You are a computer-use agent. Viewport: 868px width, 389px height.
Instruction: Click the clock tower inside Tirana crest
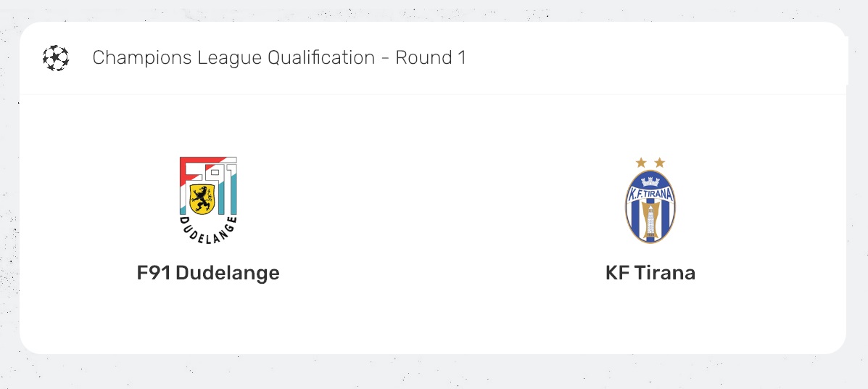[x=650, y=216]
